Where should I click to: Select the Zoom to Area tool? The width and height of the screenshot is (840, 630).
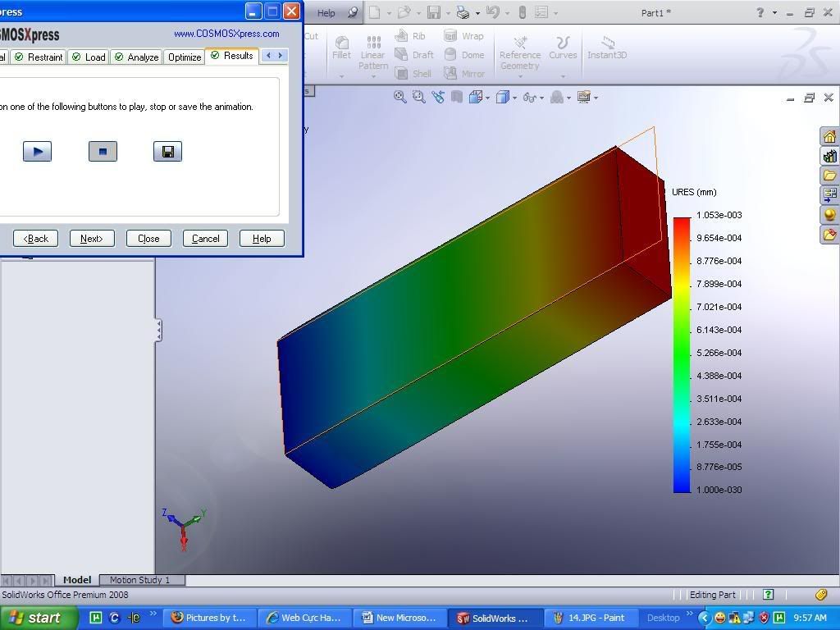[419, 97]
